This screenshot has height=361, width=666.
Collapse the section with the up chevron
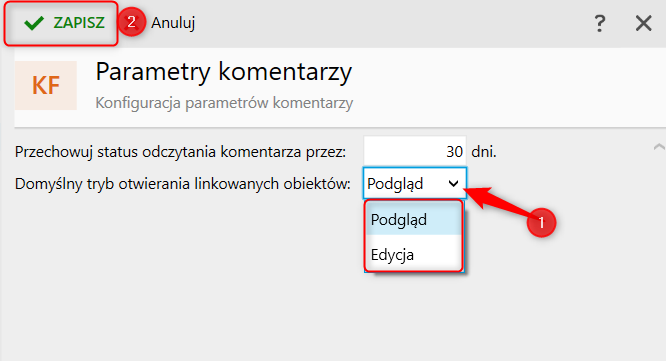click(659, 147)
